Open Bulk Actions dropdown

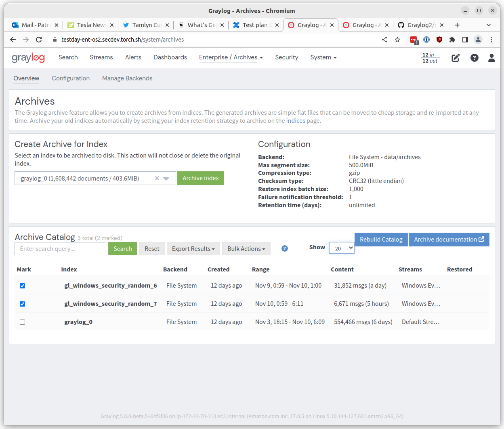coord(246,249)
